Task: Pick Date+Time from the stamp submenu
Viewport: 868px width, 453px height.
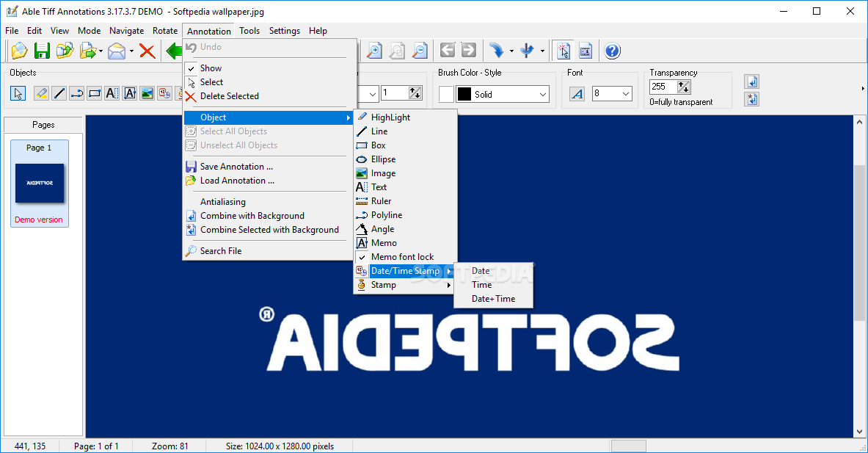Action: [x=493, y=299]
